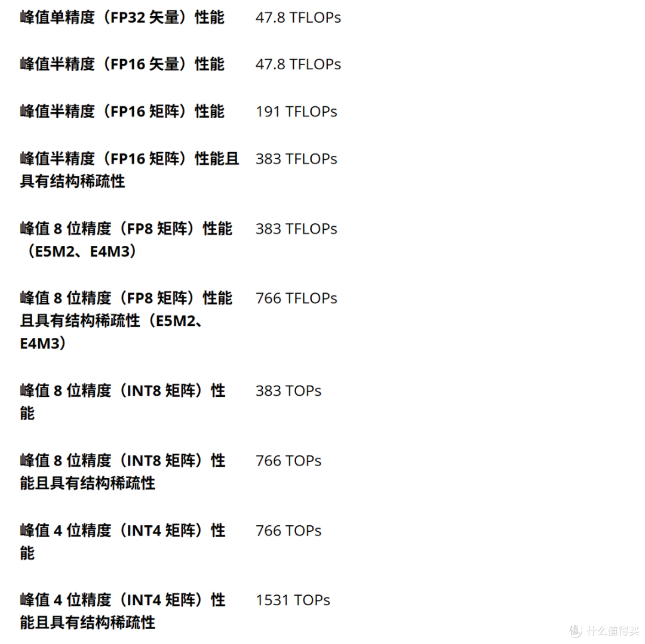The height and width of the screenshot is (644, 645).
Task: Select FP8 矩阵 structured sparsity label
Action: click(126, 321)
